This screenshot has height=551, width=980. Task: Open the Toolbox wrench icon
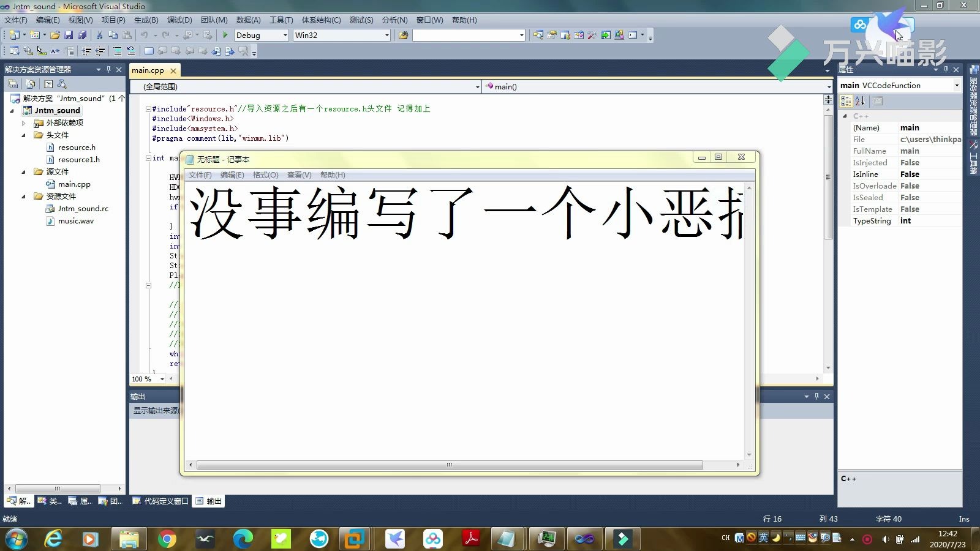tap(592, 35)
